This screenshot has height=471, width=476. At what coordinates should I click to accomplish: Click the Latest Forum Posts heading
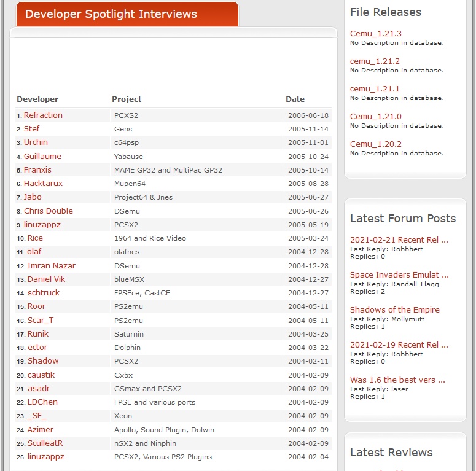click(403, 219)
